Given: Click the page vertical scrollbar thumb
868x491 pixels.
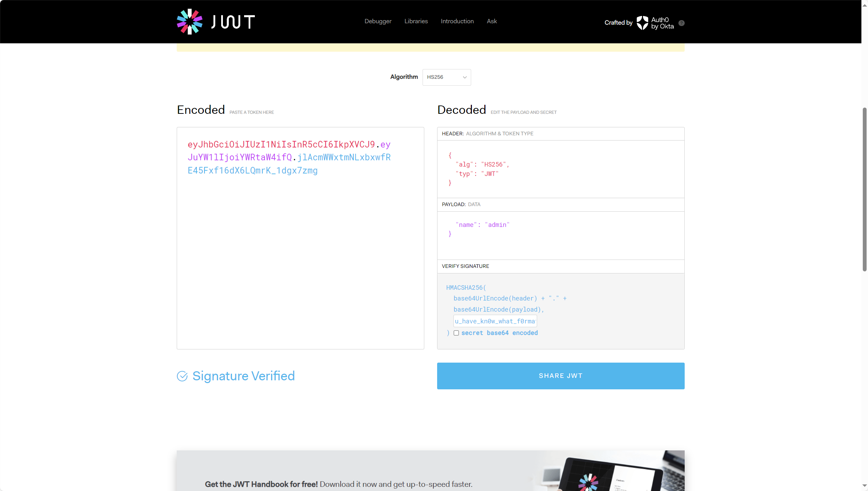Looking at the screenshot, I should (864, 189).
